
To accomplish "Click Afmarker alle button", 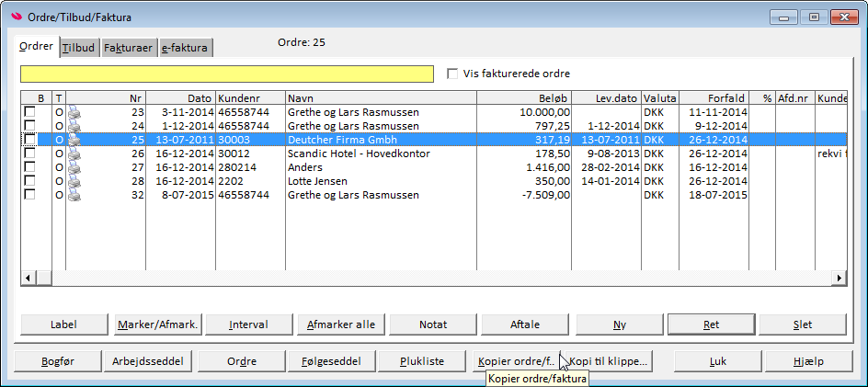I will pos(341,325).
